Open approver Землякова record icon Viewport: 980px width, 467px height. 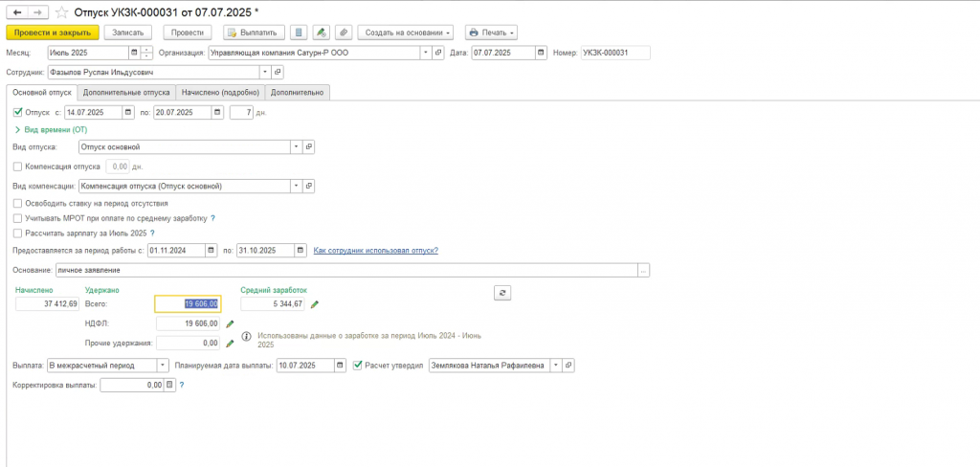[568, 366]
